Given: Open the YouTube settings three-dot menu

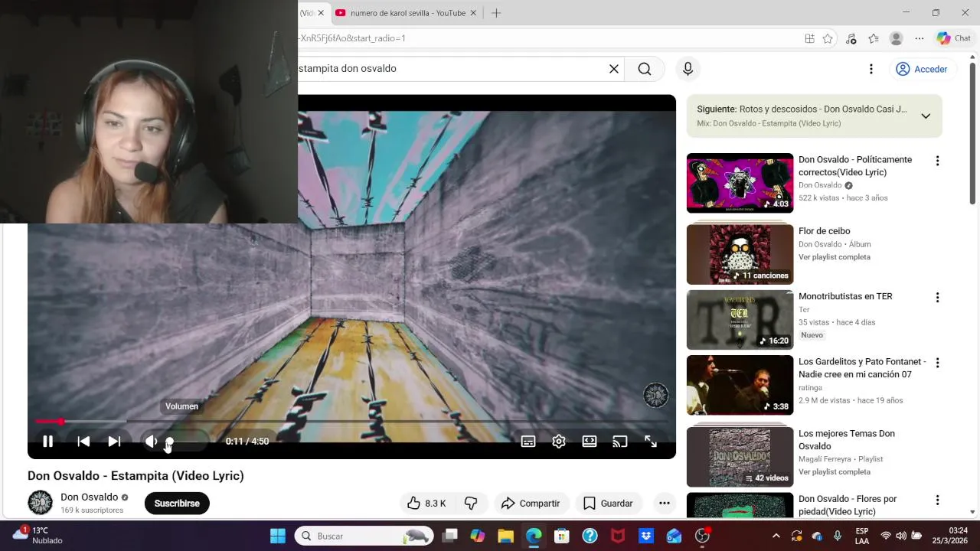Looking at the screenshot, I should coord(871,69).
